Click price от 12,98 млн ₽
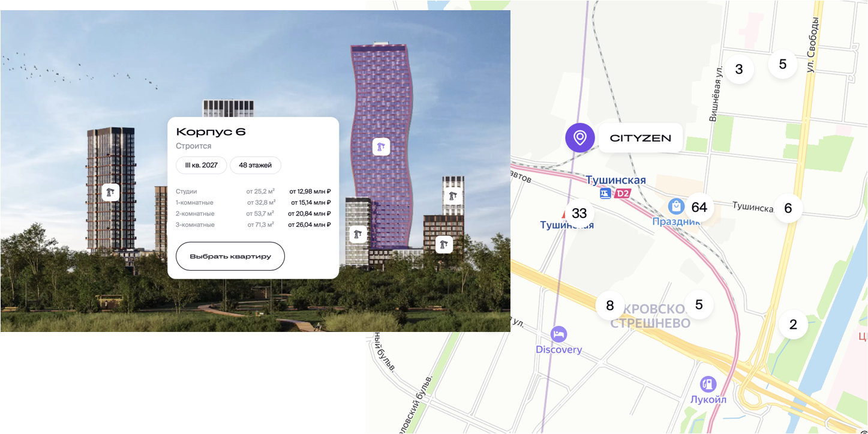 click(310, 191)
